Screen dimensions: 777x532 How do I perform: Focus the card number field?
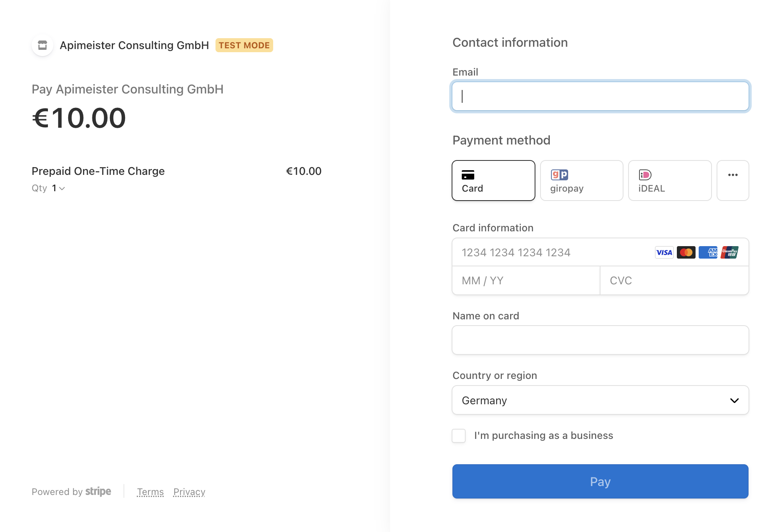click(x=600, y=252)
